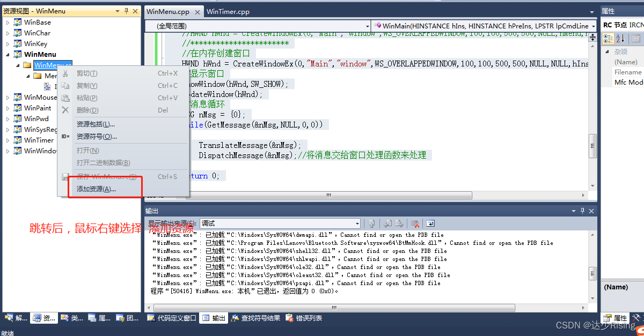644x336 pixels.
Task: Open the Find Symbol Results tab
Action: tap(256, 318)
